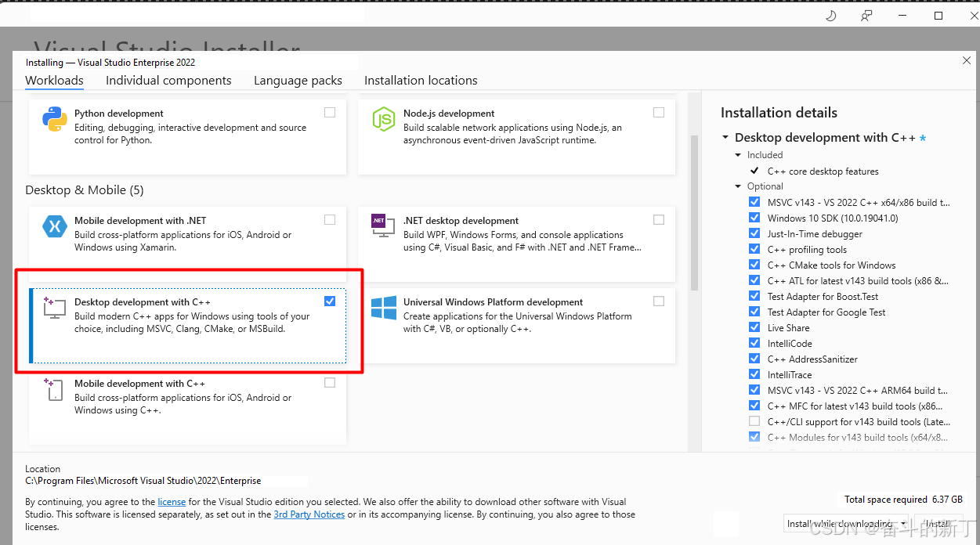Toggle C++ Modules for v143 build tools checkbox

click(x=754, y=437)
